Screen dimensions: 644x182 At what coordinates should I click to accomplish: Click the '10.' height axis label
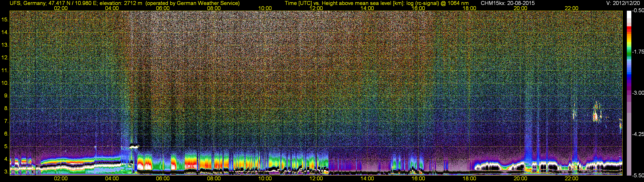(5, 83)
